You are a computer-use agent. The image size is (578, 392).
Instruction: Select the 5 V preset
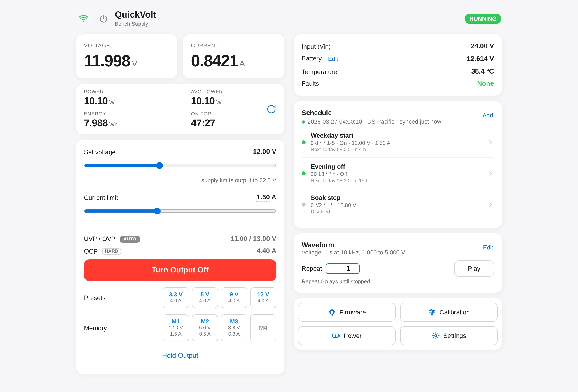point(205,297)
